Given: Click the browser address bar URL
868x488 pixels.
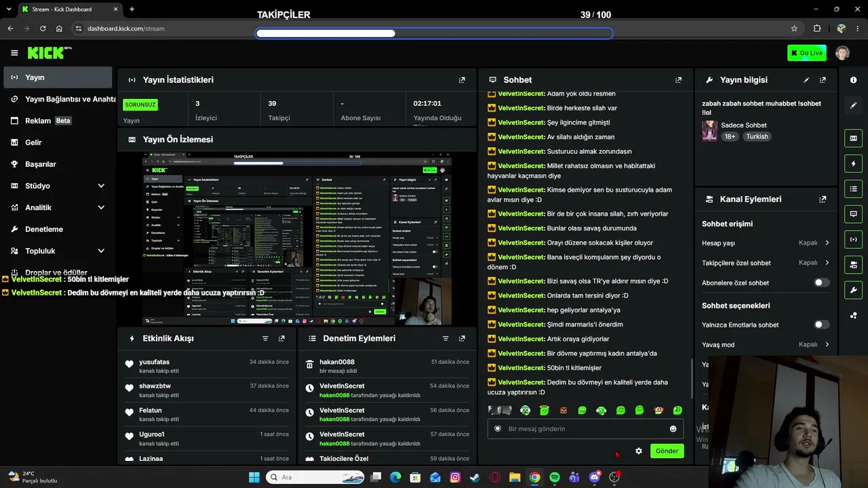Looking at the screenshot, I should (x=125, y=28).
